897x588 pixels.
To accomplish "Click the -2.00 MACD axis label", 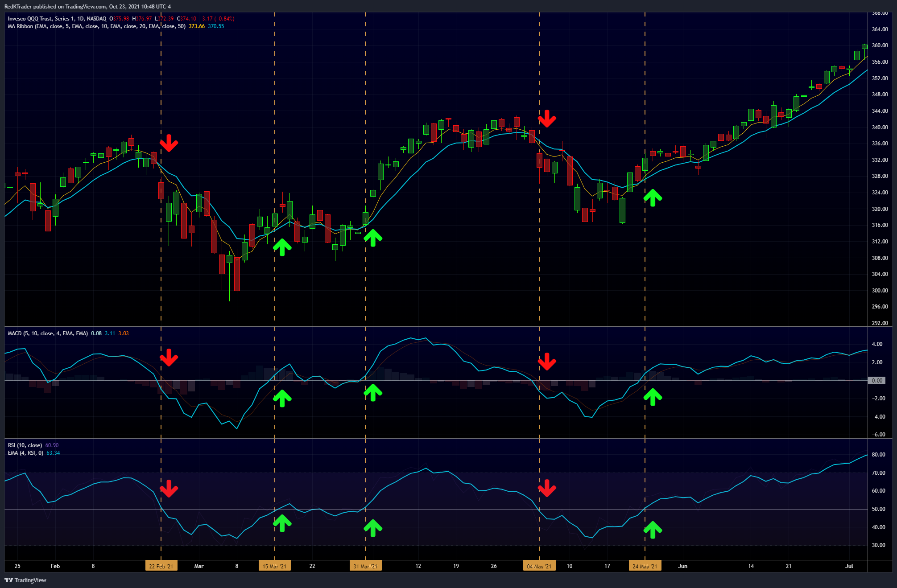I will pos(878,399).
